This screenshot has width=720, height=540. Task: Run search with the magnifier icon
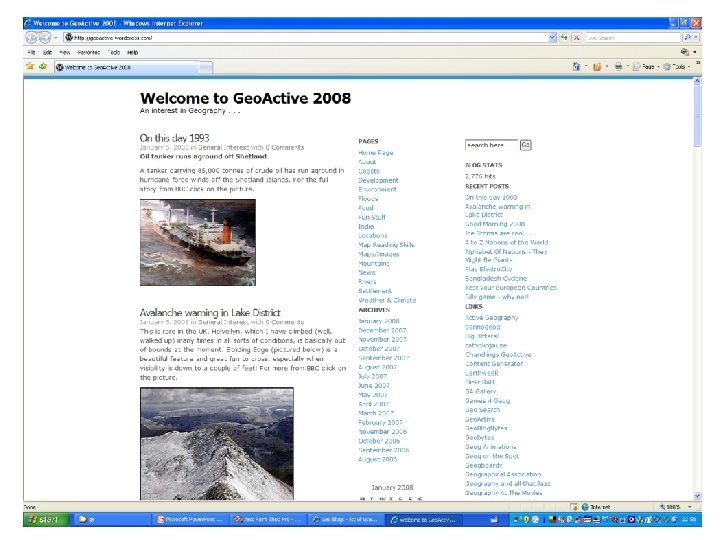point(687,38)
